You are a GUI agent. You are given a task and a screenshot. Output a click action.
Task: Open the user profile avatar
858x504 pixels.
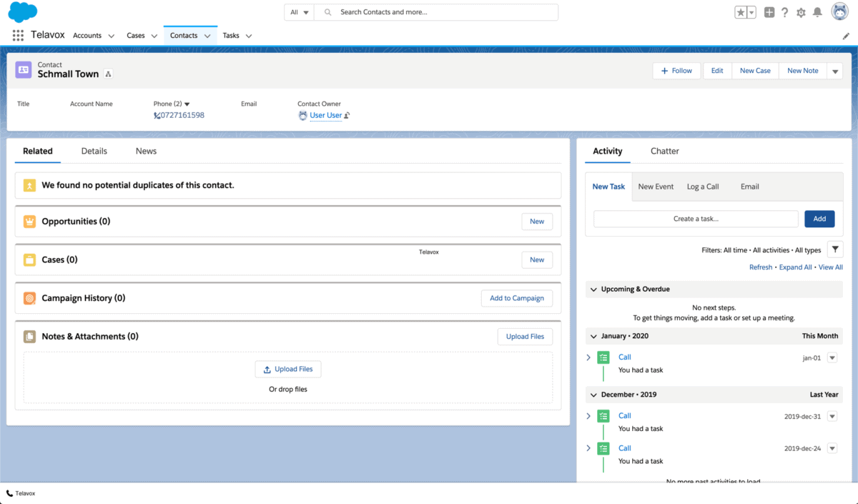point(839,11)
